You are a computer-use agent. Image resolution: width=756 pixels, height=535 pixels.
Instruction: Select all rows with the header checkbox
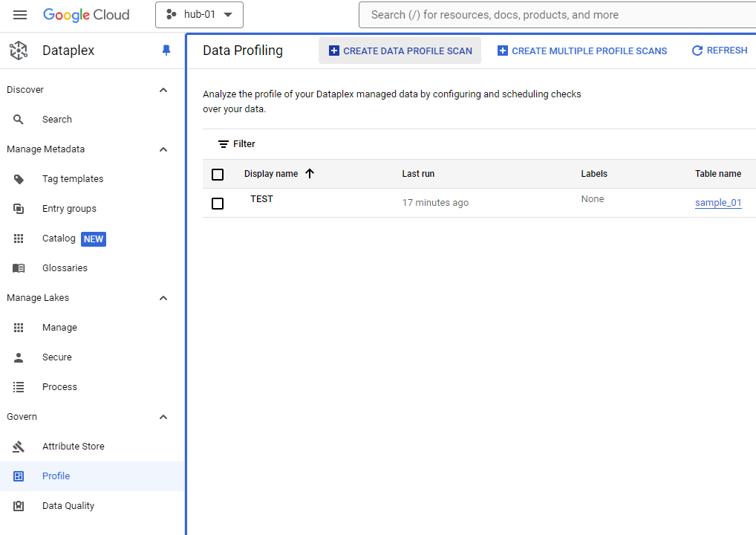click(x=218, y=175)
